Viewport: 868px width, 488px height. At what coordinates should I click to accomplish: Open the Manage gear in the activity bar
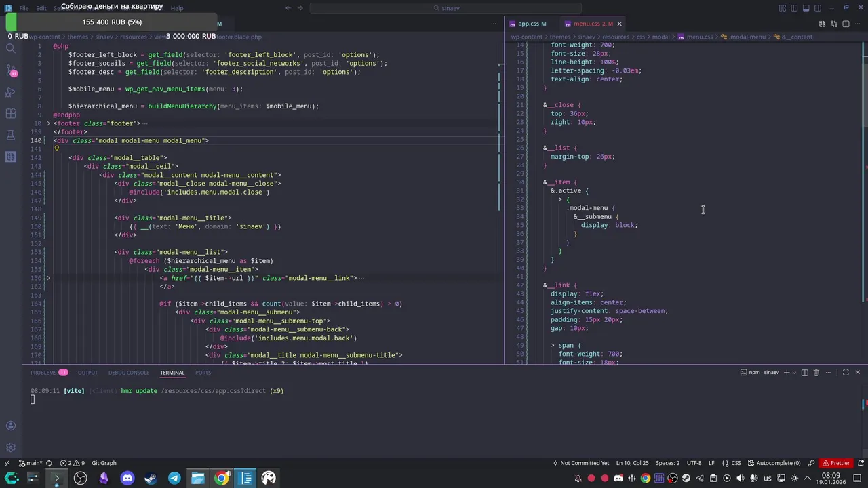pyautogui.click(x=11, y=447)
